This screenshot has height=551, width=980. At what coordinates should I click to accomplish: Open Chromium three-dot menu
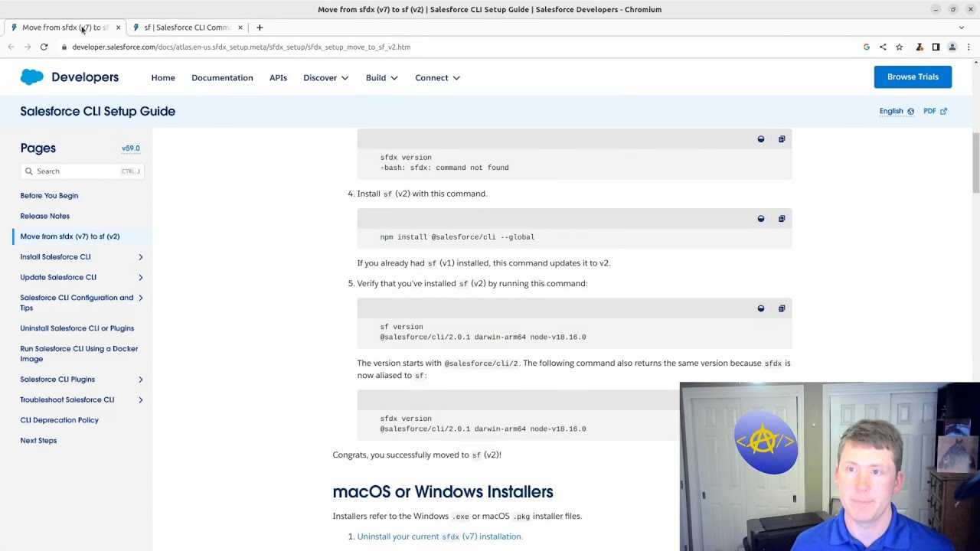click(969, 47)
